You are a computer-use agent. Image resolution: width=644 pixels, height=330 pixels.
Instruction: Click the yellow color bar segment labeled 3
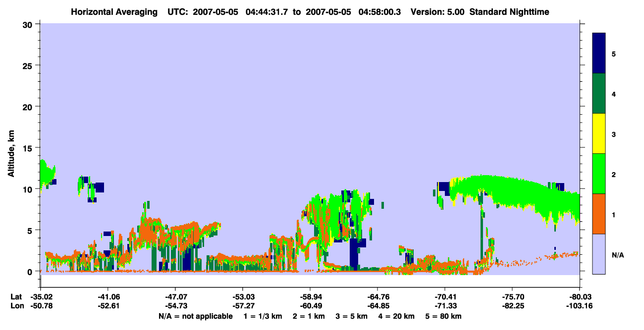click(599, 134)
